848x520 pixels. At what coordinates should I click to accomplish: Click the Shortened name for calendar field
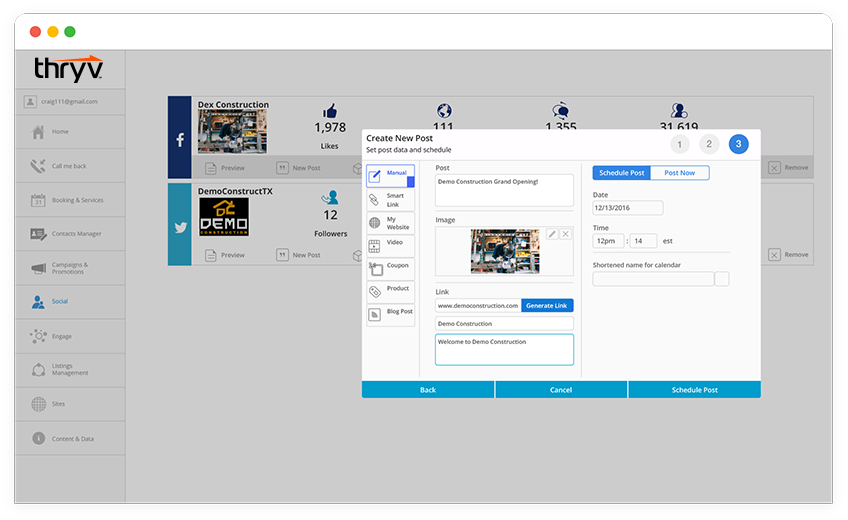[x=653, y=279]
